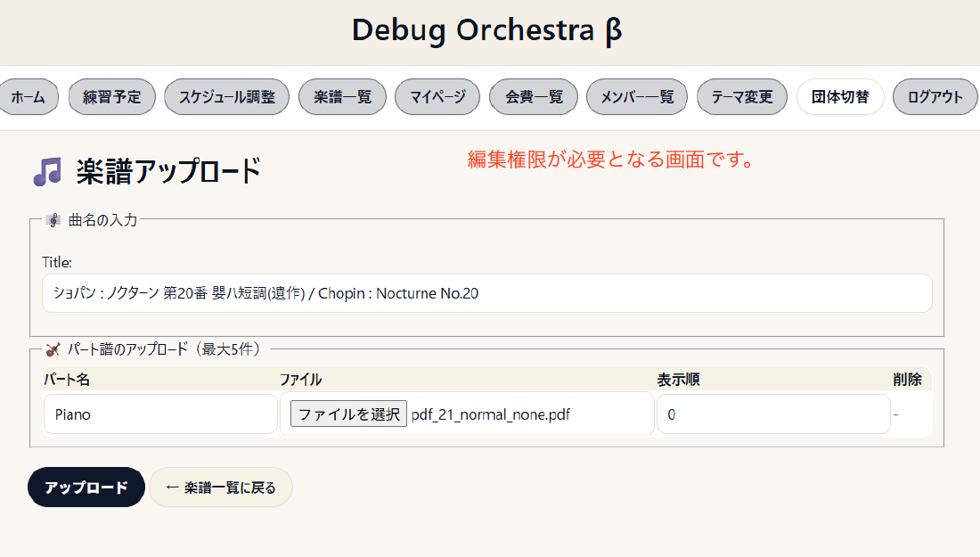Click ログアウト to sign out

point(935,97)
